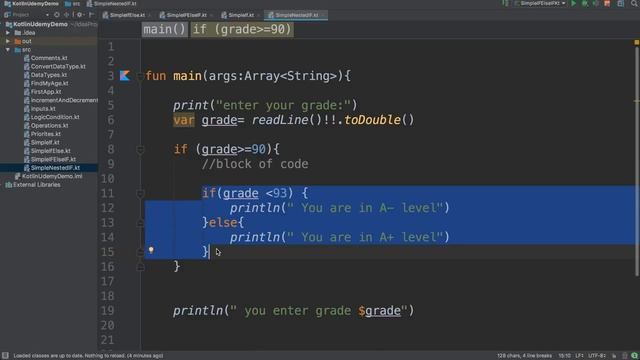640x360 pixels.
Task: Open project structure icon in top toolbar
Action: click(621, 4)
